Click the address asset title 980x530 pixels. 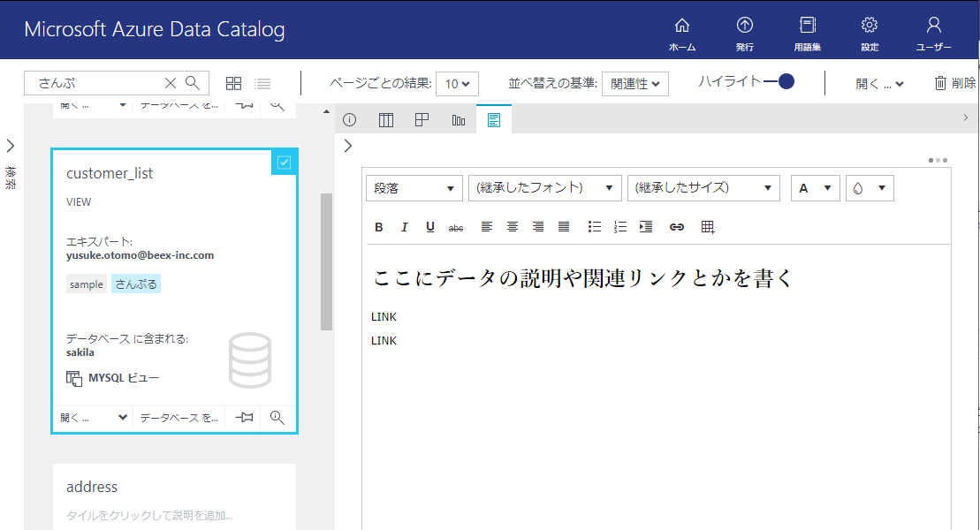[92, 487]
